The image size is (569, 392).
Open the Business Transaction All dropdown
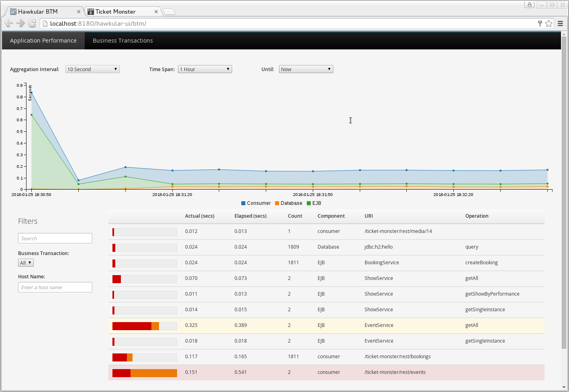tap(26, 263)
